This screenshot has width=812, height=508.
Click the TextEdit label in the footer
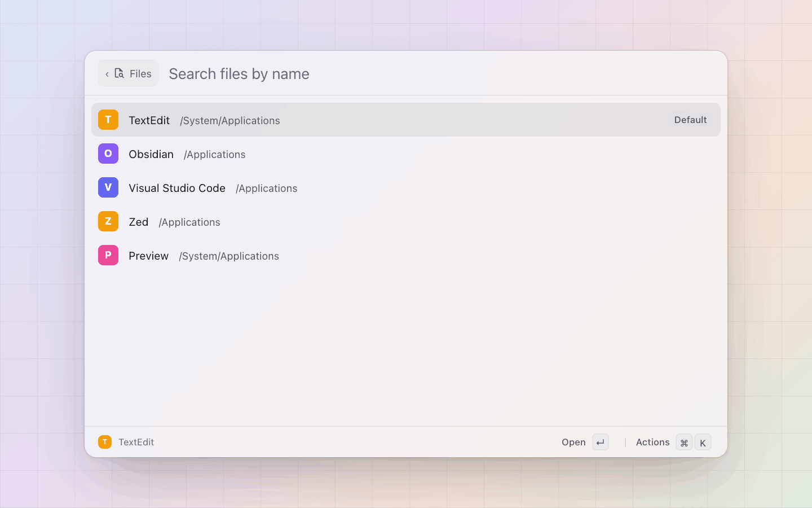(x=136, y=442)
